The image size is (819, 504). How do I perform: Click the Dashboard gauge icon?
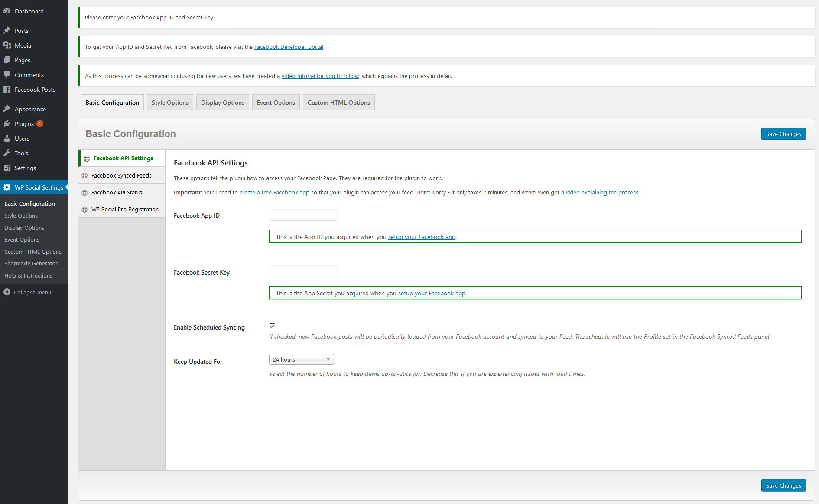(x=7, y=11)
